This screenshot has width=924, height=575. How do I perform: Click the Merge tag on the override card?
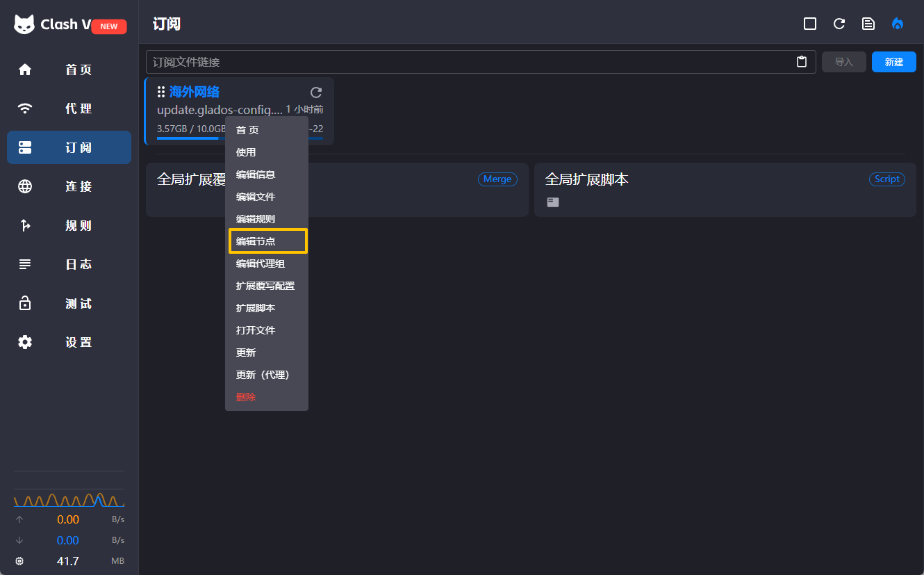click(497, 179)
